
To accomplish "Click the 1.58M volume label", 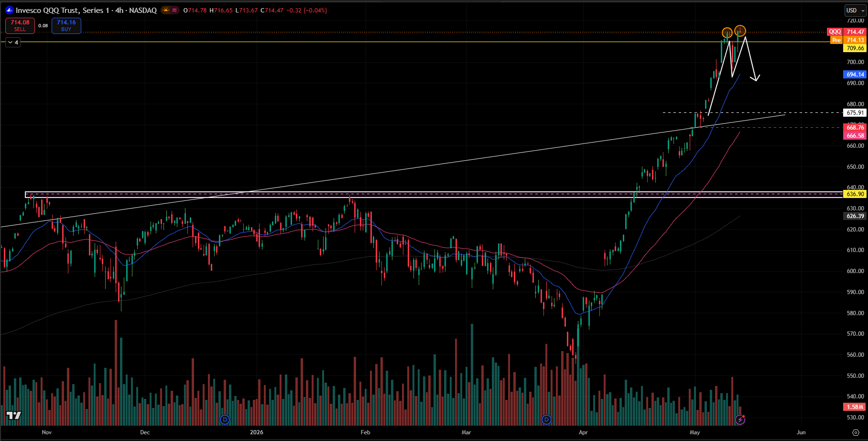I will tap(855, 407).
